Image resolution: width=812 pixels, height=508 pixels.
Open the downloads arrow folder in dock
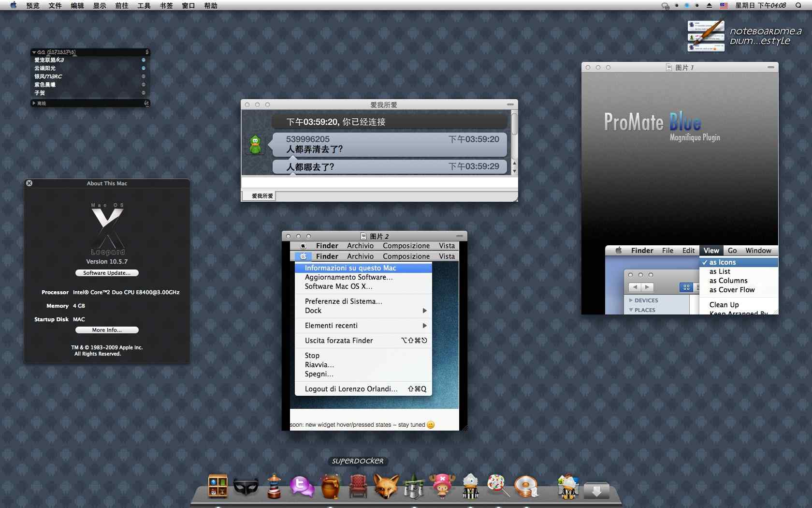(x=596, y=490)
